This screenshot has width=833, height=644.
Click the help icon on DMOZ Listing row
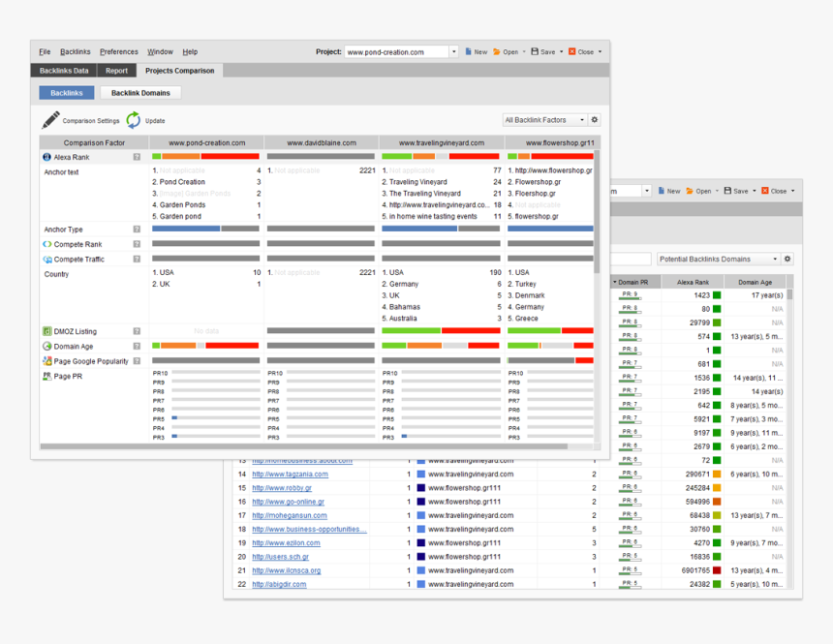pos(137,331)
